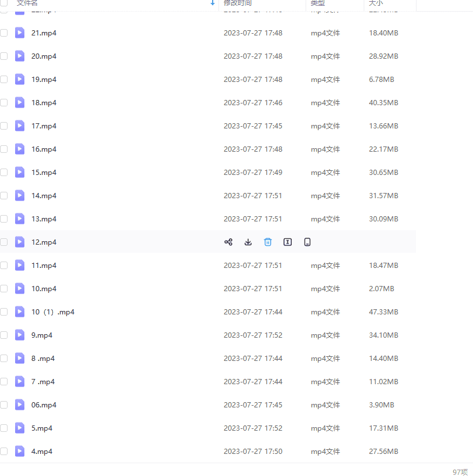
Task: Open the file named 18.mp4
Action: (x=44, y=103)
